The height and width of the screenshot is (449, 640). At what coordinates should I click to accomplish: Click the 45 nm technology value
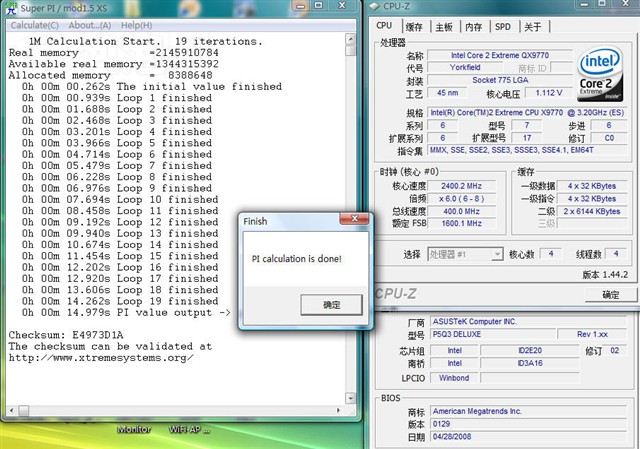[448, 93]
